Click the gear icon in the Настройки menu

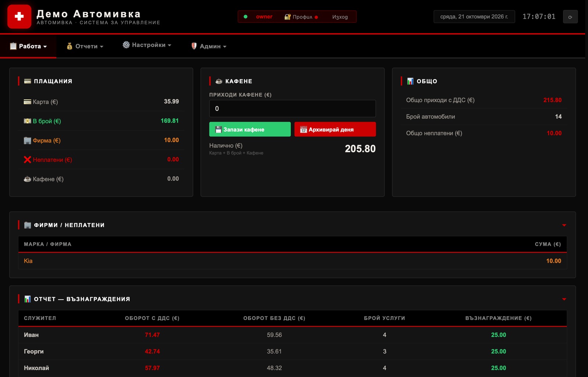[126, 45]
